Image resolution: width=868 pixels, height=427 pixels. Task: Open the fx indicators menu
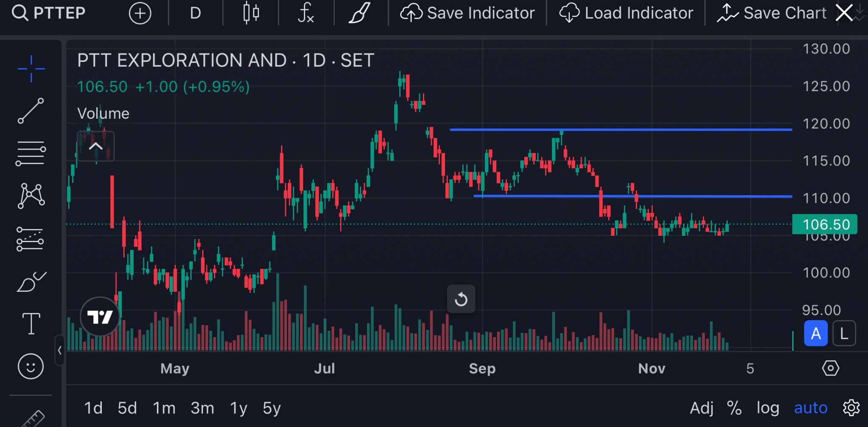click(x=306, y=13)
